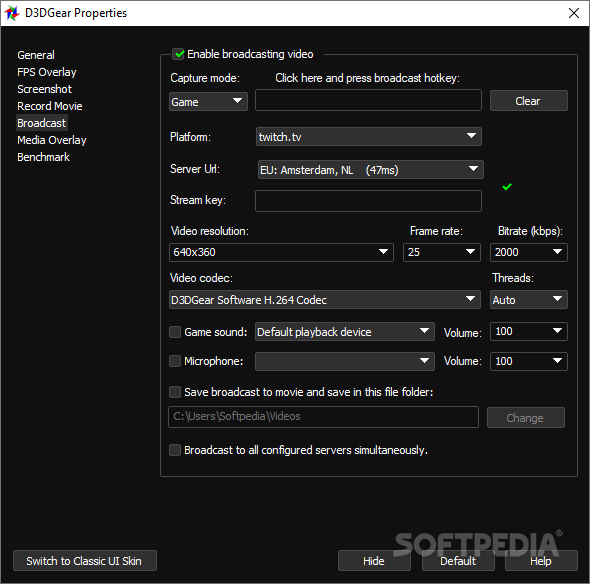Open the Microphone Volume dropdown
The image size is (590, 584).
pos(529,361)
